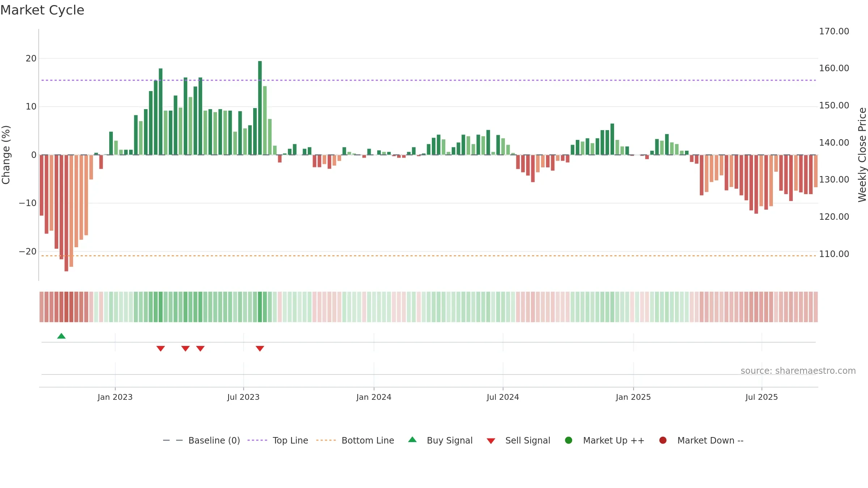Screen dimensions: 868x488
Task: Click the 20 change-percent axis tick
Action: (31, 59)
